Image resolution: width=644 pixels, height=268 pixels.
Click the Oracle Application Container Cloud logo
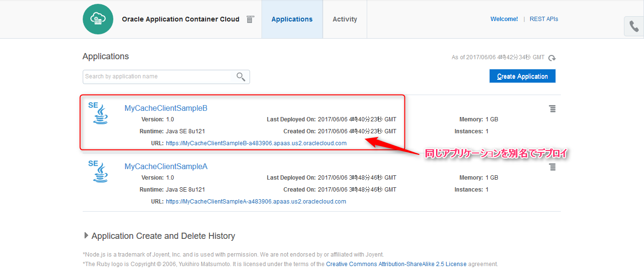pyautogui.click(x=98, y=19)
